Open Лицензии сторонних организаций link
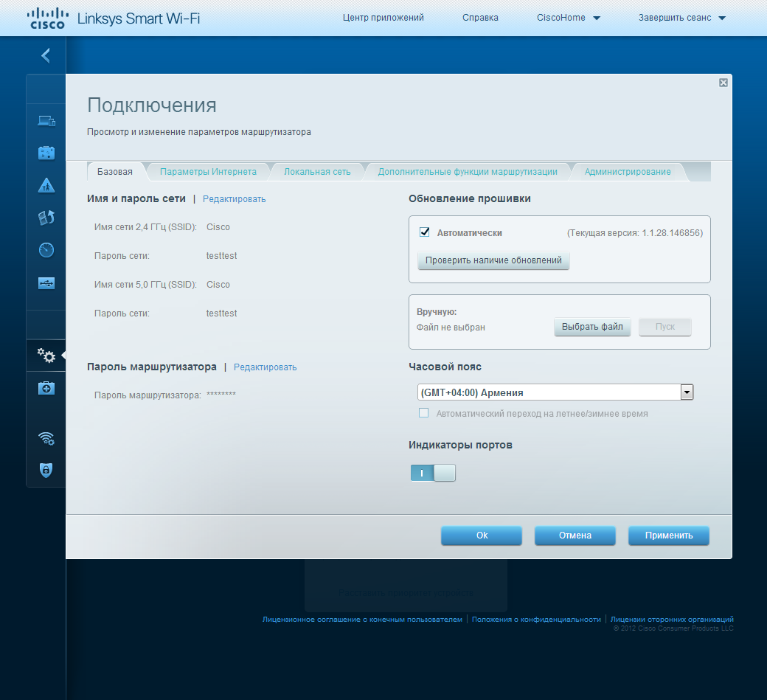767x700 pixels. [672, 620]
